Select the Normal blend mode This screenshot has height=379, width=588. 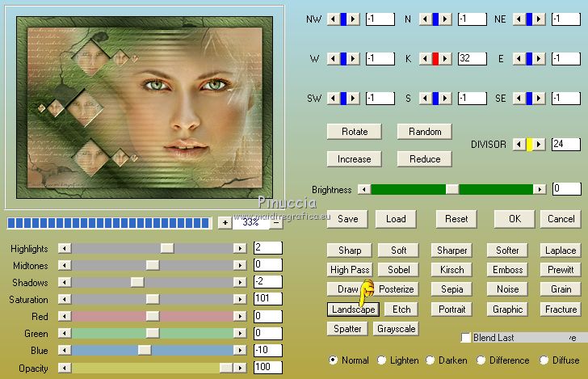click(x=333, y=360)
